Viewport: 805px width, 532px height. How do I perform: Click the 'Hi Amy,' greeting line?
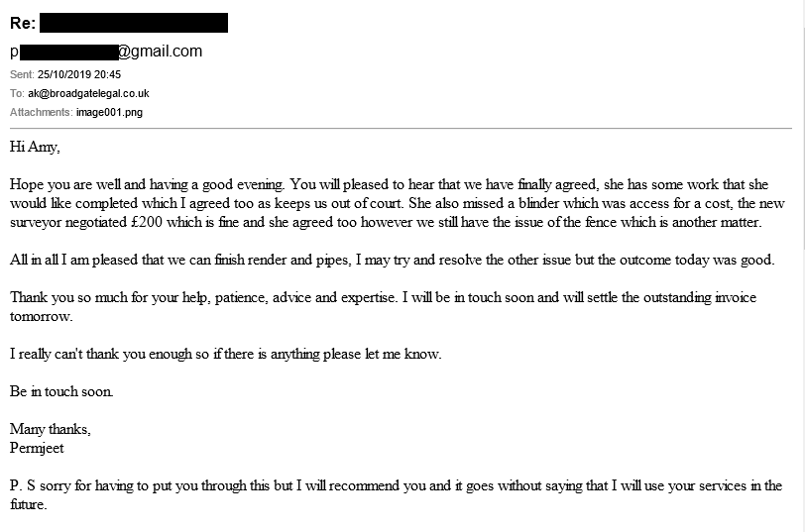point(35,148)
